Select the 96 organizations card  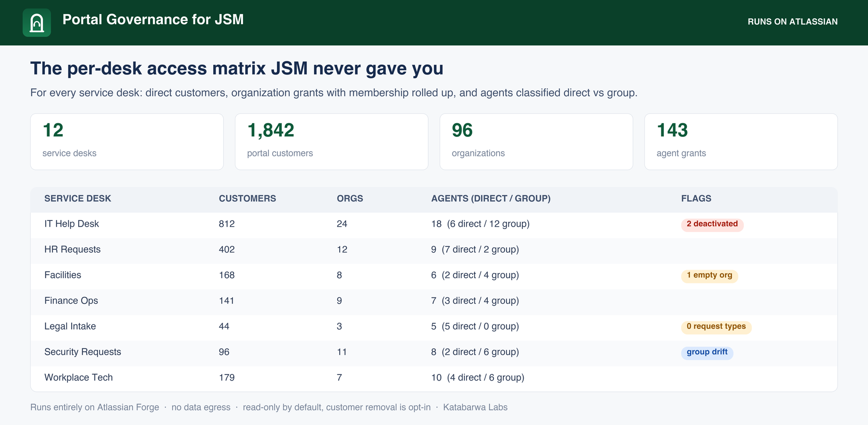536,142
